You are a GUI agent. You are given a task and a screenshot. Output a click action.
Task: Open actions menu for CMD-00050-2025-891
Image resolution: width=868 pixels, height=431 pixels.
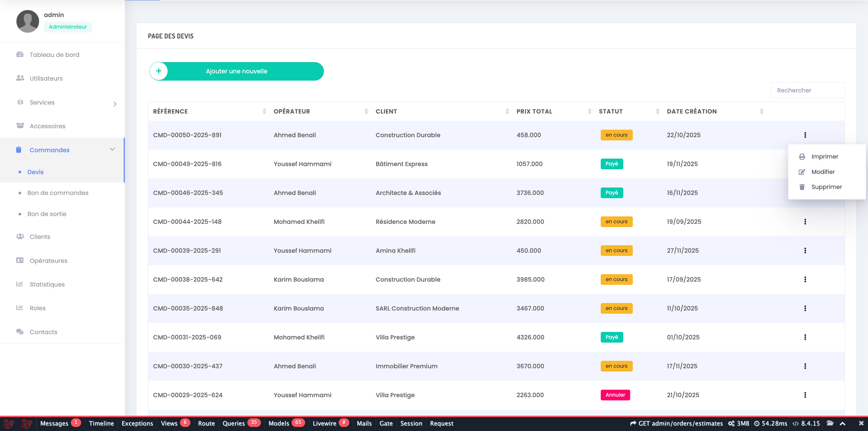point(805,135)
